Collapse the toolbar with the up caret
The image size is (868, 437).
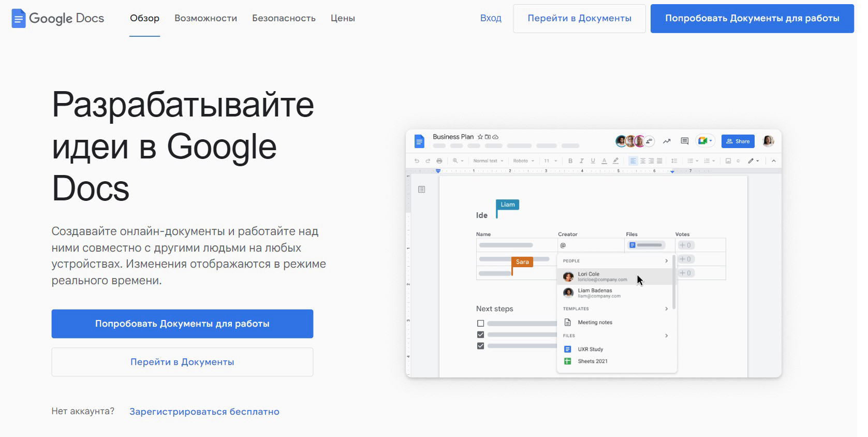(774, 161)
